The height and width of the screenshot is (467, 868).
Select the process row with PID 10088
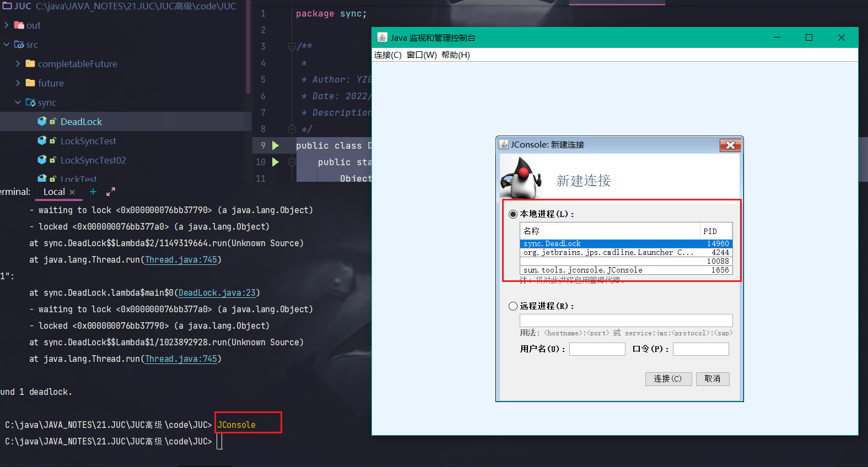click(x=626, y=261)
